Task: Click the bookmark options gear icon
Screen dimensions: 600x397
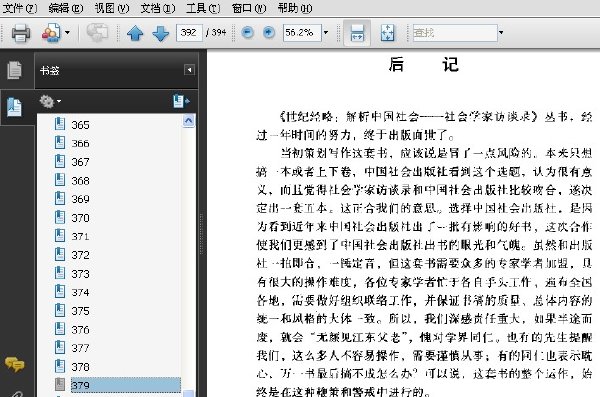Action: pyautogui.click(x=50, y=101)
